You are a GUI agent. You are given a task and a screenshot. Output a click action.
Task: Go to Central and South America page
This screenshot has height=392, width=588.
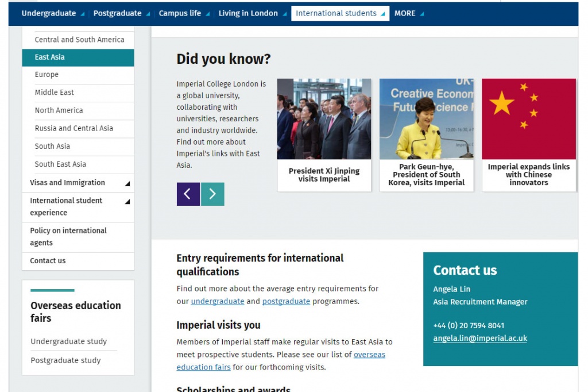tap(78, 40)
